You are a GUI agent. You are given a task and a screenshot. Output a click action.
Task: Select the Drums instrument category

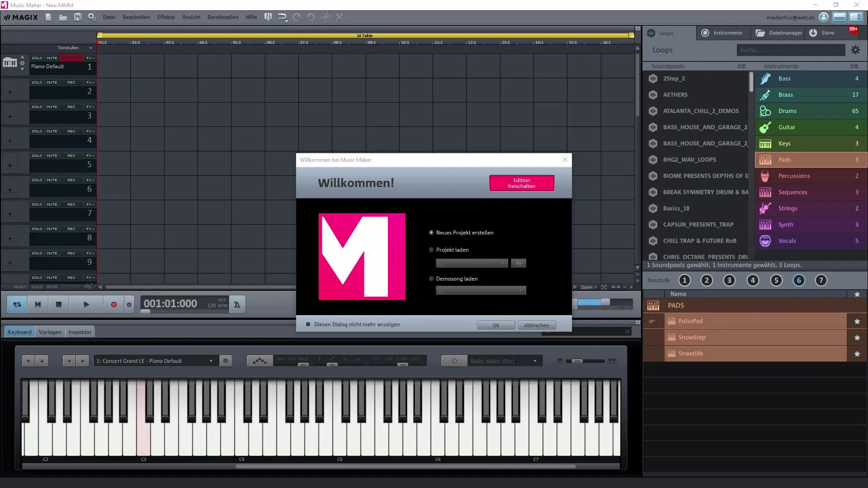tap(811, 111)
